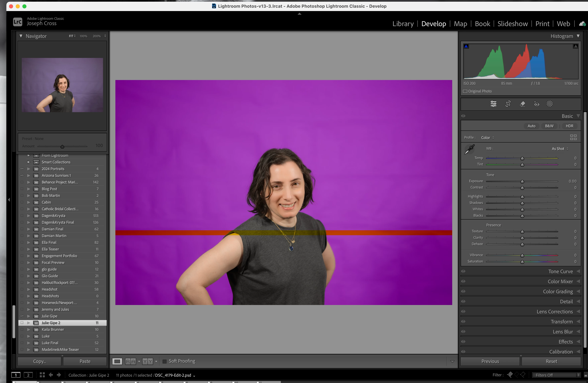Viewport: 588px width, 383px height.
Task: Click the cloud sync status icon
Action: pyautogui.click(x=582, y=24)
